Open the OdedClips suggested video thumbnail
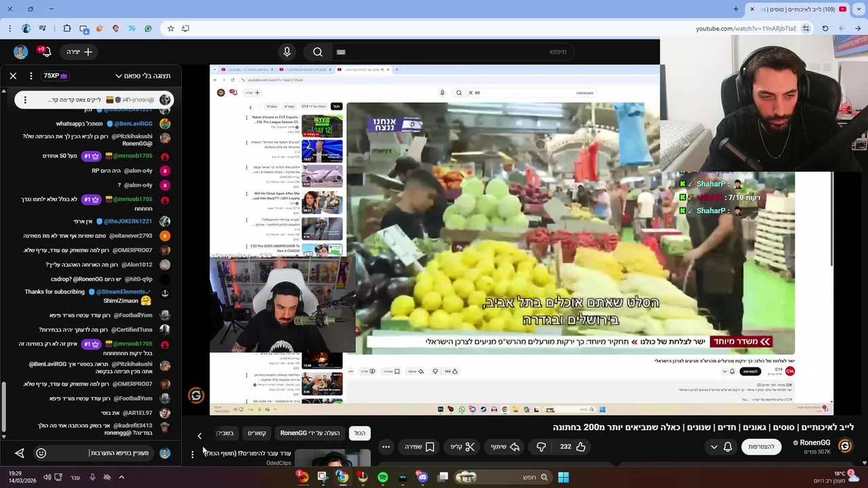 click(x=332, y=458)
